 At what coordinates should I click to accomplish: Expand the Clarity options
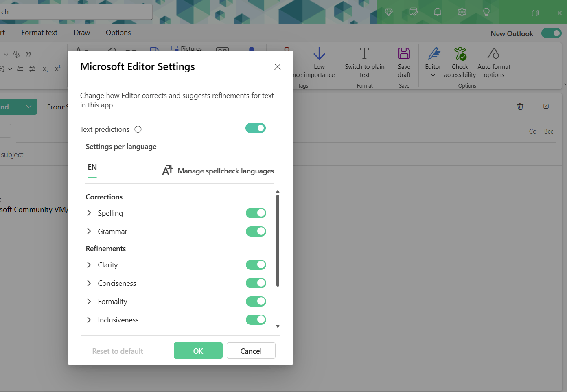(89, 265)
